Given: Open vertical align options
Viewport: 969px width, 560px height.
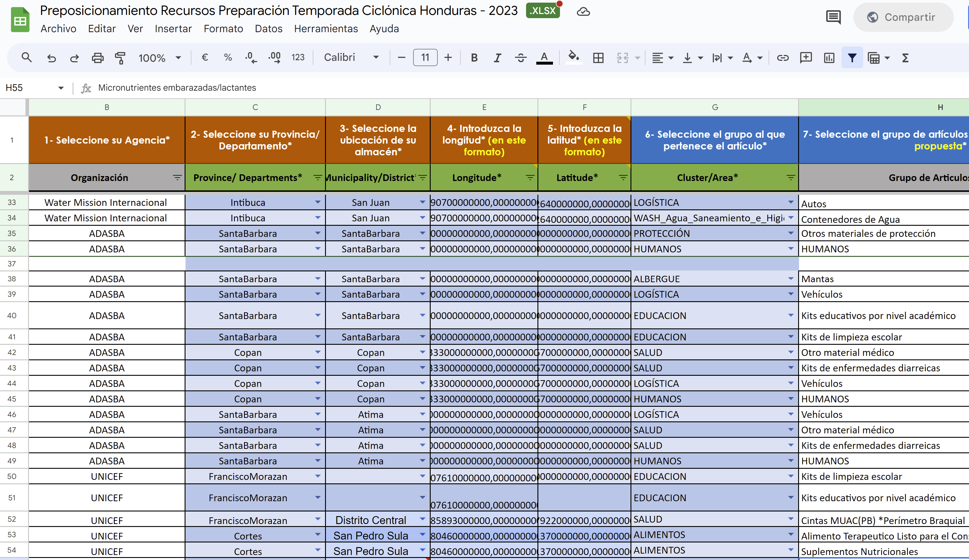Looking at the screenshot, I should (x=692, y=58).
